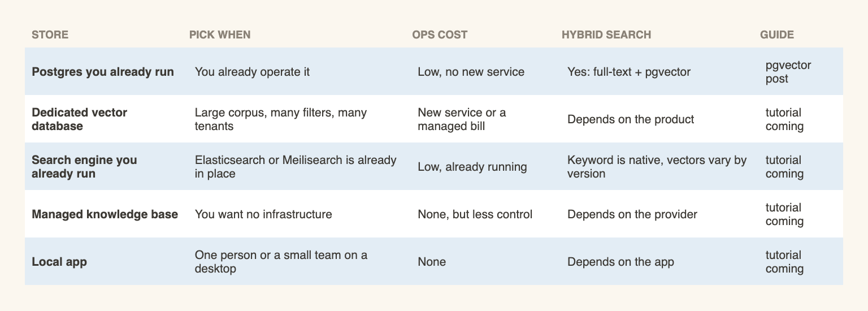Click the GUIDE column header
Image resolution: width=868 pixels, height=311 pixels.
pyautogui.click(x=777, y=35)
